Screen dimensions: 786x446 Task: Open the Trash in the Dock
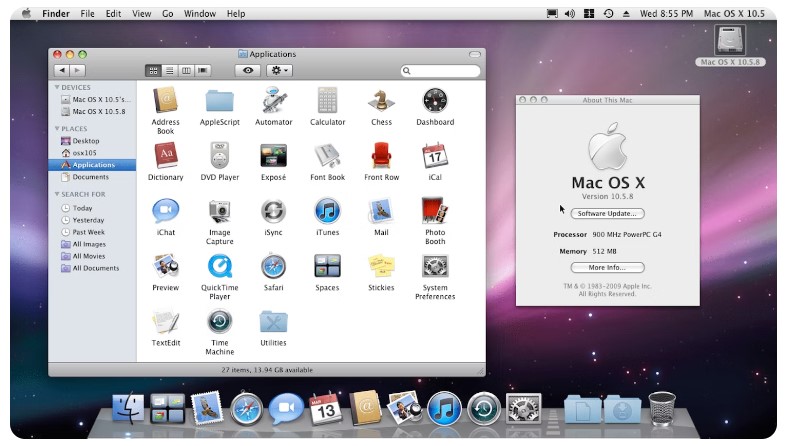tap(662, 408)
